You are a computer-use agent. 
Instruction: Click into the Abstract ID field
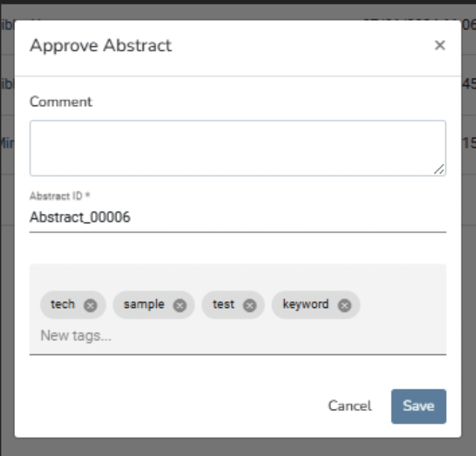238,218
